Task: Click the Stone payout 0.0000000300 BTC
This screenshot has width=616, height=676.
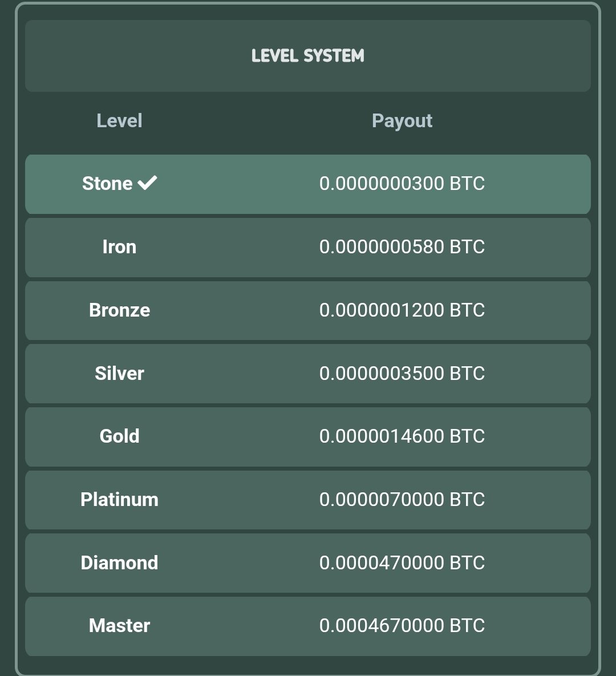Action: (x=402, y=183)
